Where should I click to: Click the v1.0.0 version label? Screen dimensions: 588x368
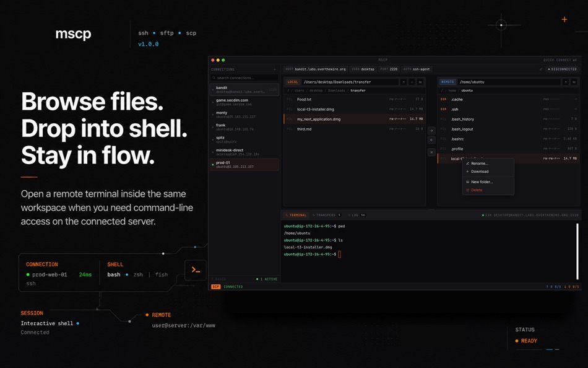pyautogui.click(x=148, y=44)
